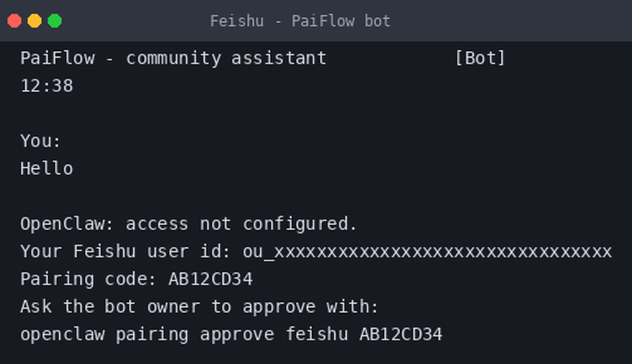
Task: Click the 'Pairing code:' label text
Action: [89, 279]
